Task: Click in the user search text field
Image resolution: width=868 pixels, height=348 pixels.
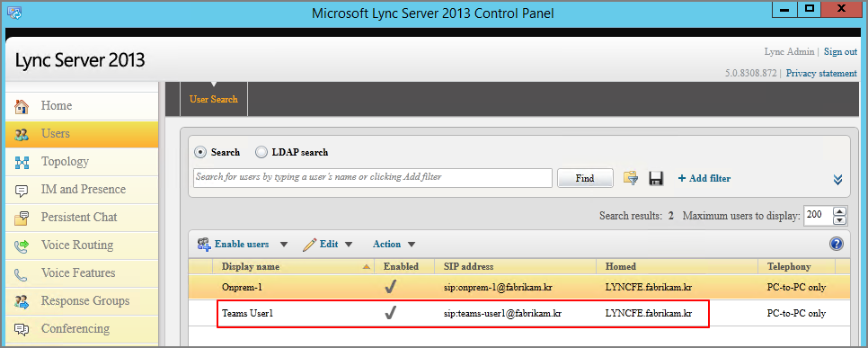Action: [x=373, y=178]
